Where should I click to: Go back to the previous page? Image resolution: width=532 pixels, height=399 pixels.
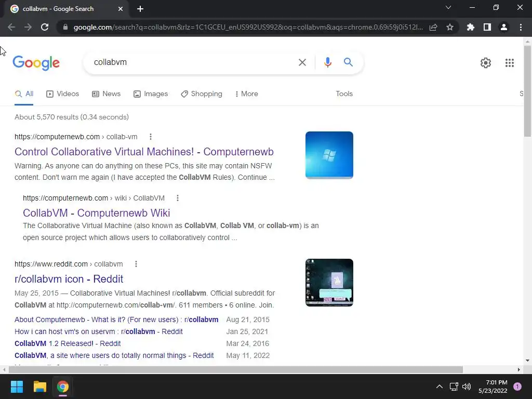click(11, 27)
